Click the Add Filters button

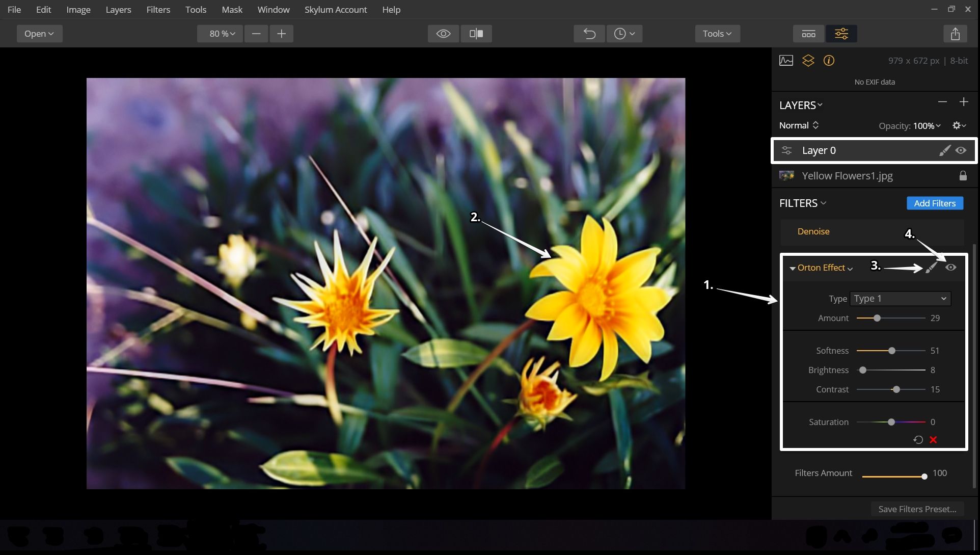pyautogui.click(x=935, y=203)
